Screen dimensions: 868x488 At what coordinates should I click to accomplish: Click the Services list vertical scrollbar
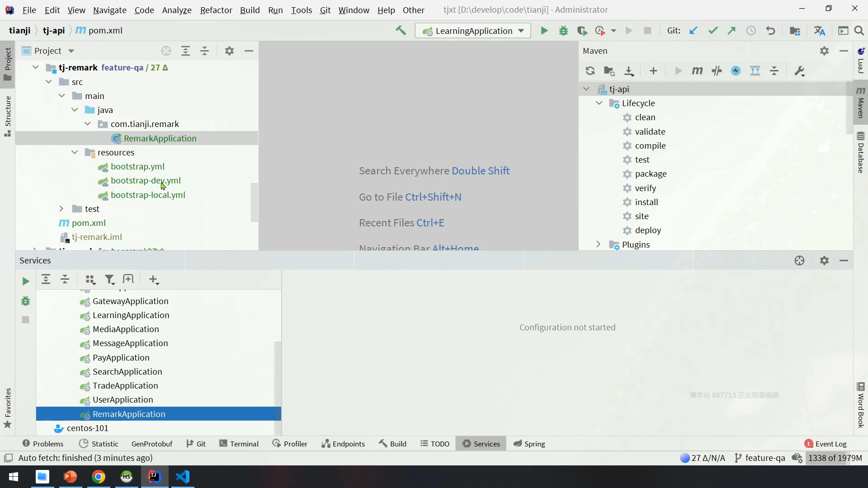(x=278, y=388)
